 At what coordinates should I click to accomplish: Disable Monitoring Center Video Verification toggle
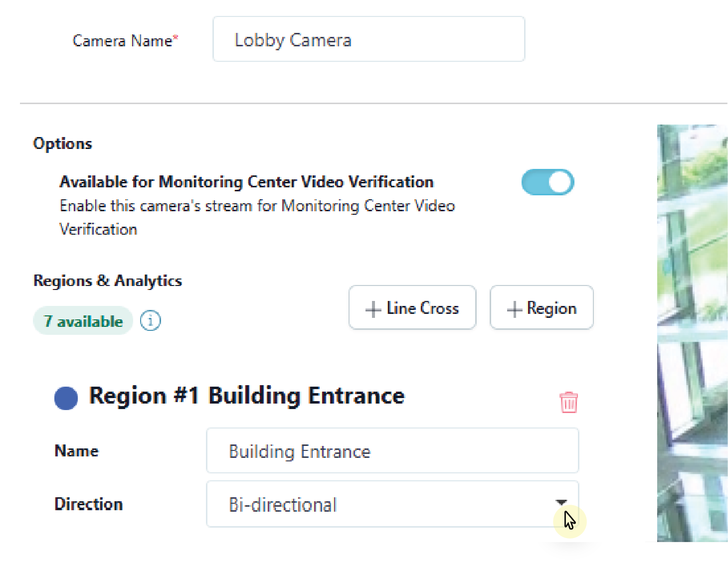(547, 182)
